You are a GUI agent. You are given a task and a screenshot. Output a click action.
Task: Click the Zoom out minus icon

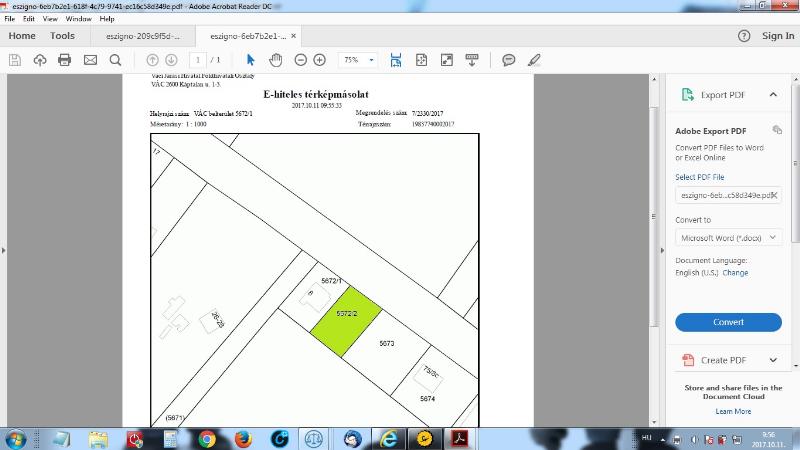[x=300, y=60]
